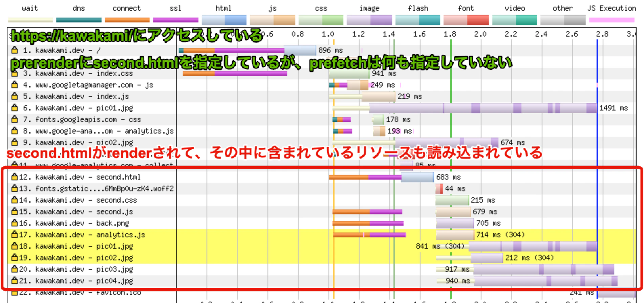Screen dimensions: 644x303
Task: Click the 714 ms (304) timing label
Action: (500, 235)
